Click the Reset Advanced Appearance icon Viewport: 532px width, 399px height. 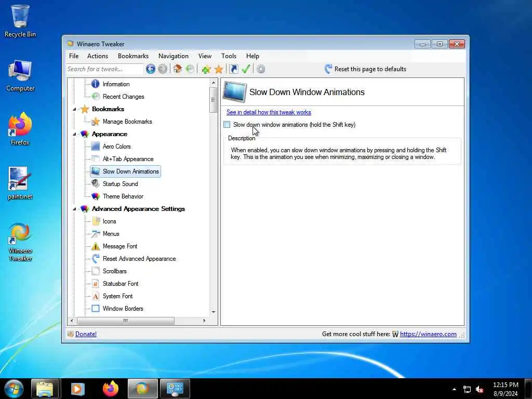point(96,259)
